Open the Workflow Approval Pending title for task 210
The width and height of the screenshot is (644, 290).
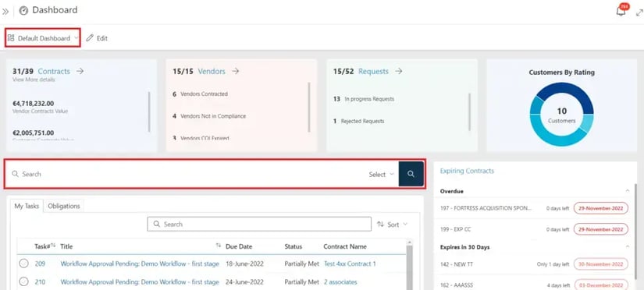click(140, 281)
